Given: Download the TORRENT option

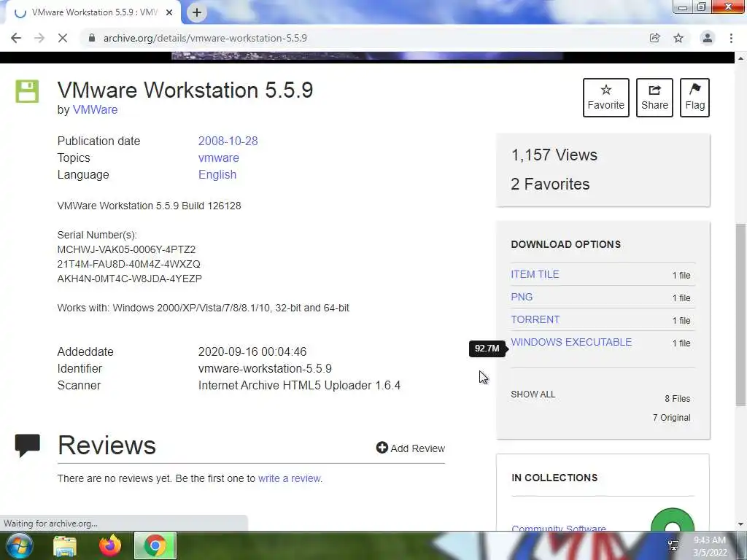Looking at the screenshot, I should point(535,319).
